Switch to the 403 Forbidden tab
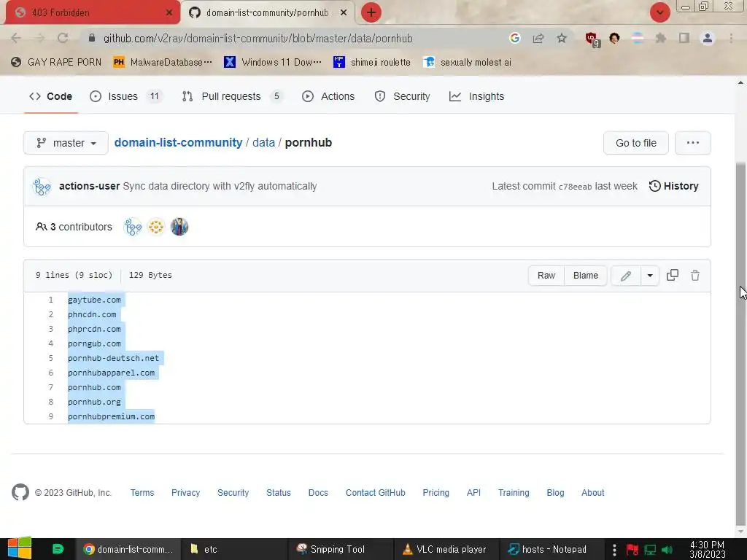This screenshot has height=560, width=747. [93, 12]
